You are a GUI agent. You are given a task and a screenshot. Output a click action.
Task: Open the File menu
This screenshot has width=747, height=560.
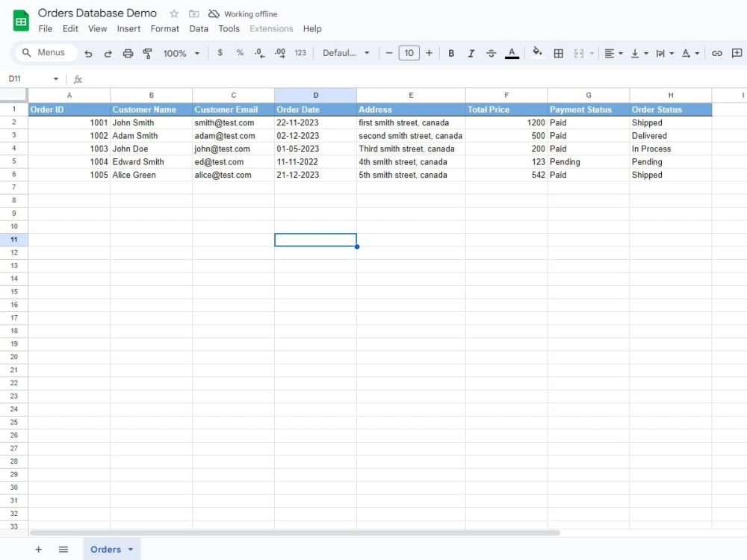(46, 28)
